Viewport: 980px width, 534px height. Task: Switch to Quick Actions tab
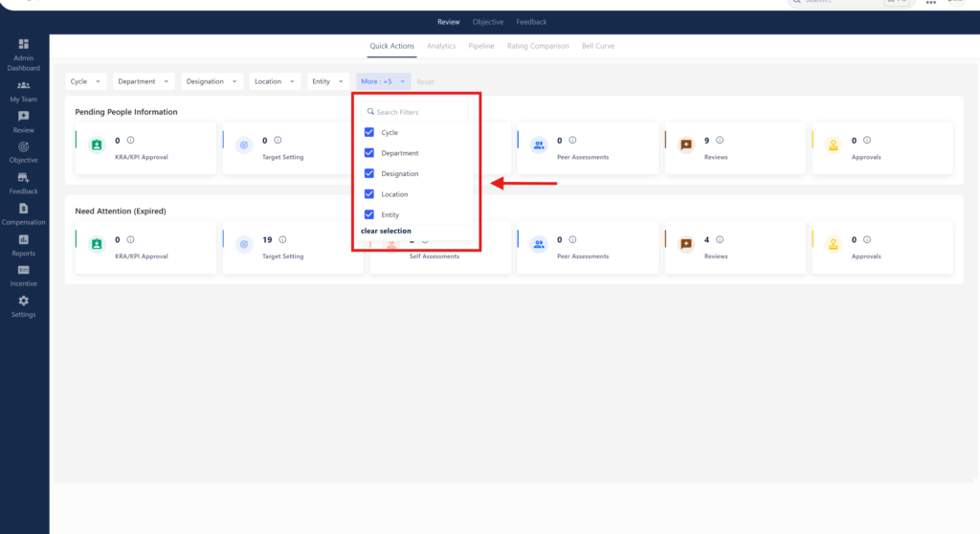[391, 46]
